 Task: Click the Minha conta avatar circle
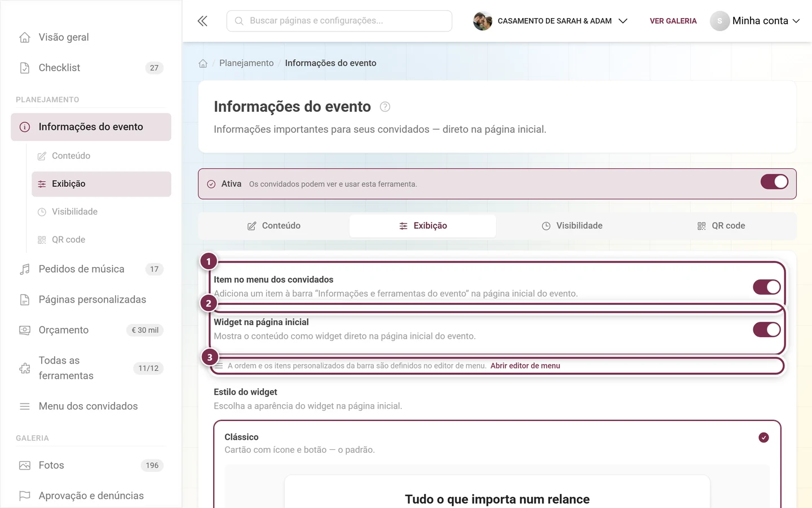(720, 21)
